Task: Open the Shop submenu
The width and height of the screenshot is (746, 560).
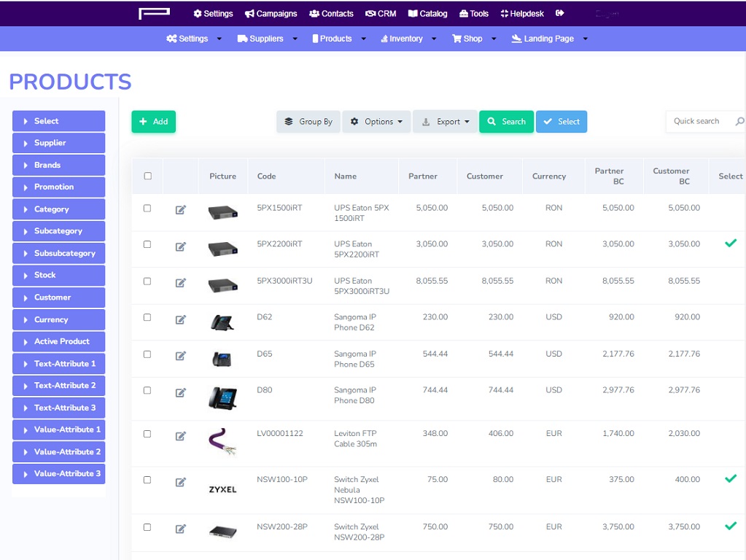Action: [x=474, y=39]
